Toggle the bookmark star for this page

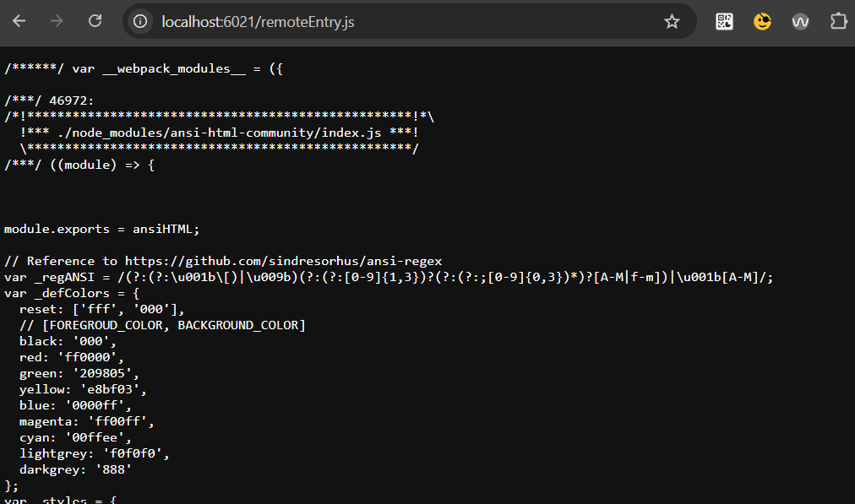pos(672,21)
